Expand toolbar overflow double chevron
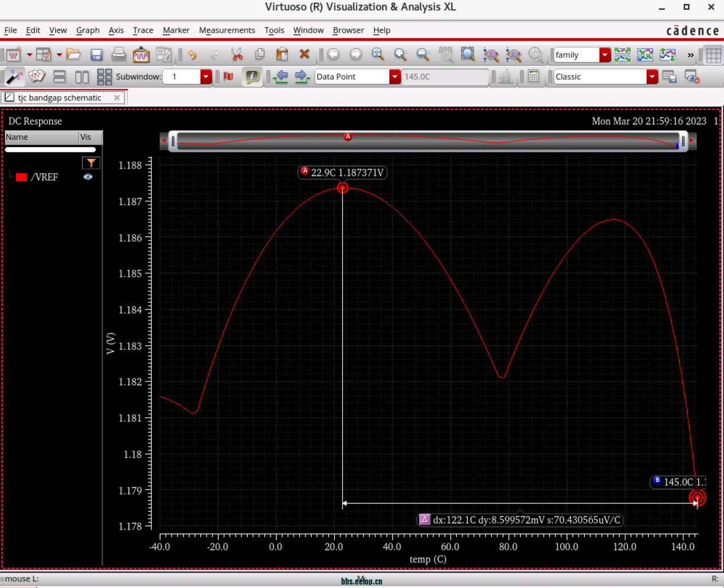The width and height of the screenshot is (724, 588). (691, 55)
